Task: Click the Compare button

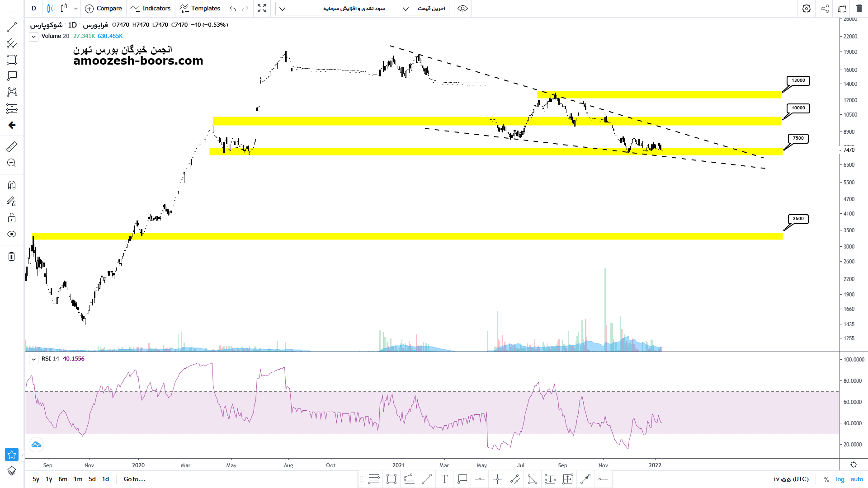Action: 104,9
